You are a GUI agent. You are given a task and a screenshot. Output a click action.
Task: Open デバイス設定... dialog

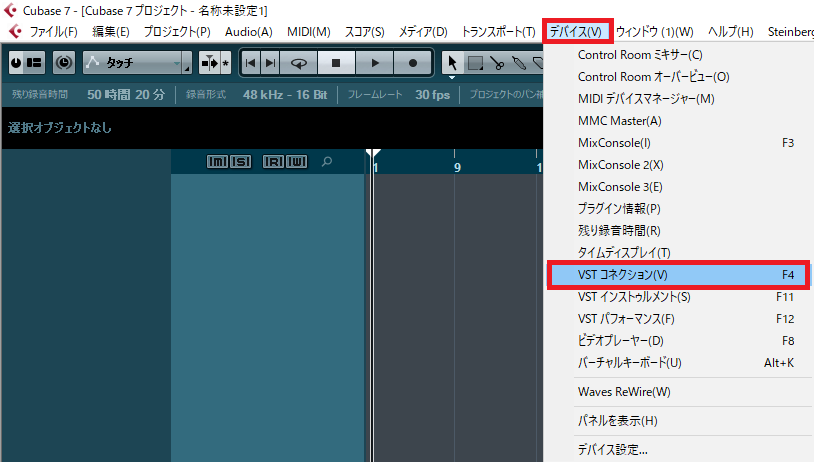click(678, 450)
